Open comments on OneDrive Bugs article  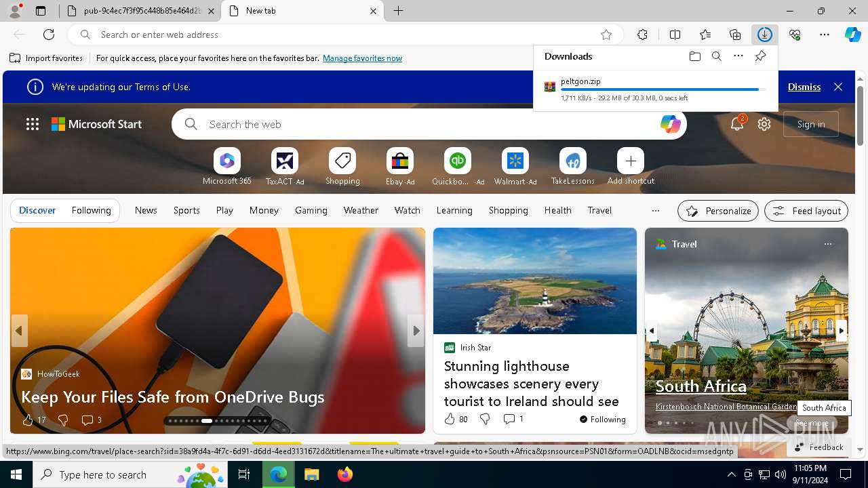(x=91, y=420)
